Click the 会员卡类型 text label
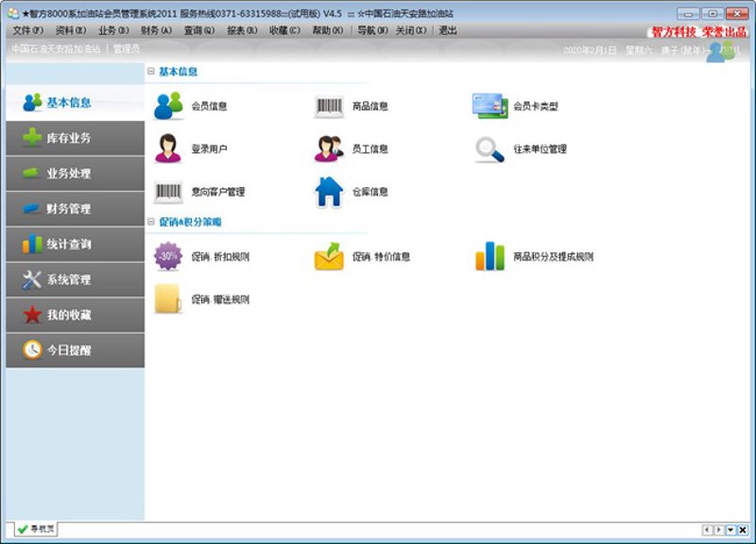This screenshot has width=756, height=544. (536, 106)
